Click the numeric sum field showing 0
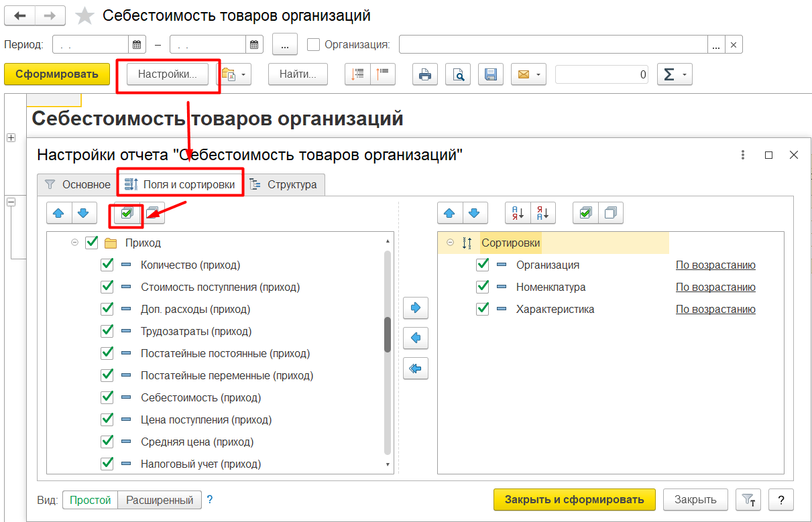 pyautogui.click(x=602, y=74)
